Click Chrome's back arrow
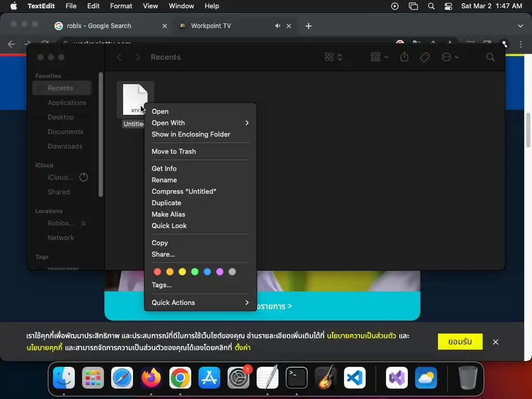Screen dimensions: 532x399 [11, 44]
